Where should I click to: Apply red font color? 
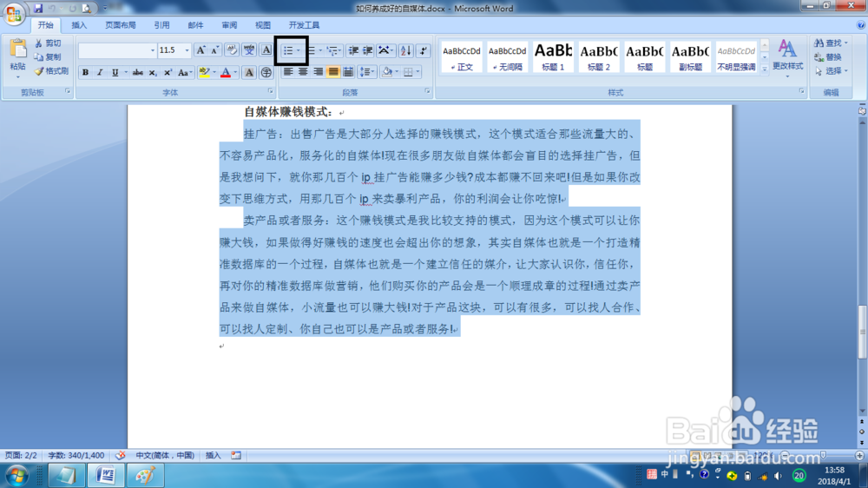[226, 73]
